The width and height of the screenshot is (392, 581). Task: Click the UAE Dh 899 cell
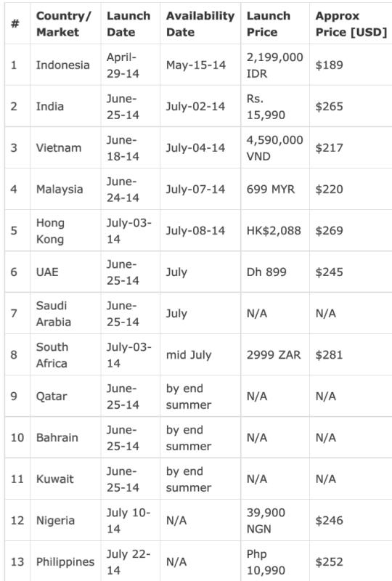click(x=266, y=272)
